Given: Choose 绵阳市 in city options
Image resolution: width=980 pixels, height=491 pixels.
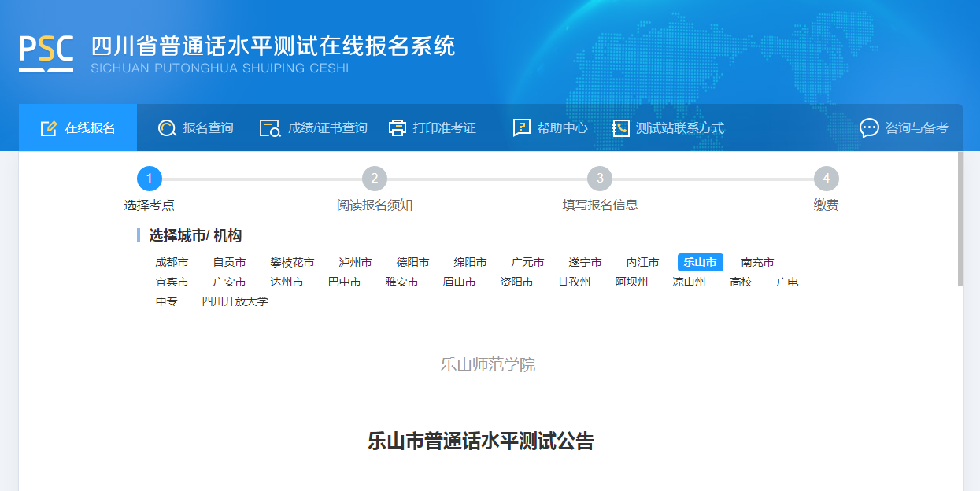Looking at the screenshot, I should [x=470, y=263].
